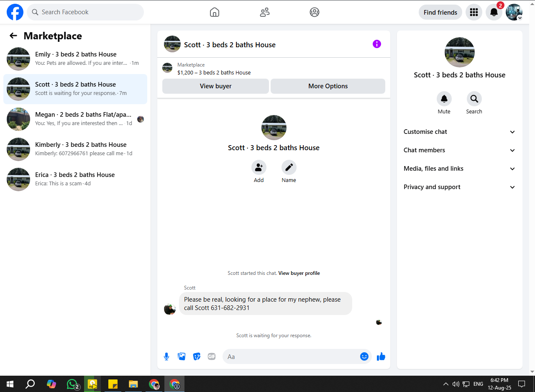Open Windows notification center icon
Image resolution: width=535 pixels, height=392 pixels.
tap(522, 384)
